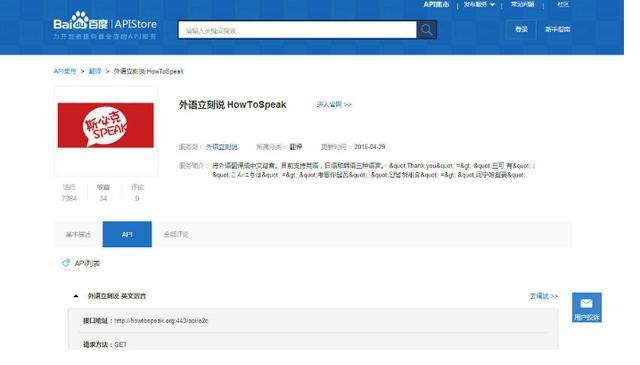The image size is (640, 365).
Task: Click the API列表 tag icon
Action: click(x=66, y=263)
